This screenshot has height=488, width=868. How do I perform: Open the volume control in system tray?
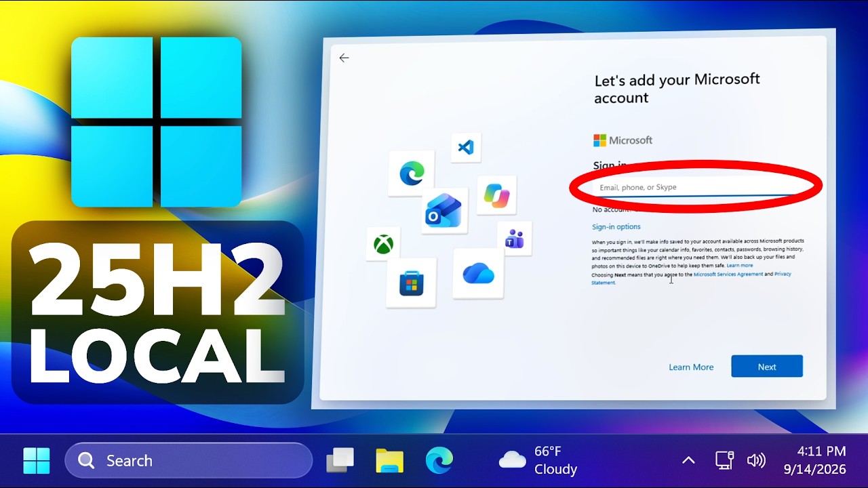click(x=756, y=461)
